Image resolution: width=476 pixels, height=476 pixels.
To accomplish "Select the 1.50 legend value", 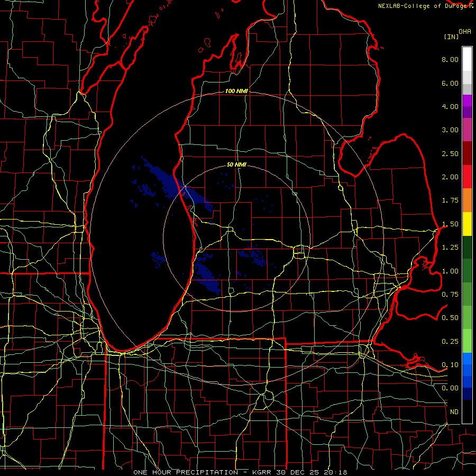I will pos(450,224).
